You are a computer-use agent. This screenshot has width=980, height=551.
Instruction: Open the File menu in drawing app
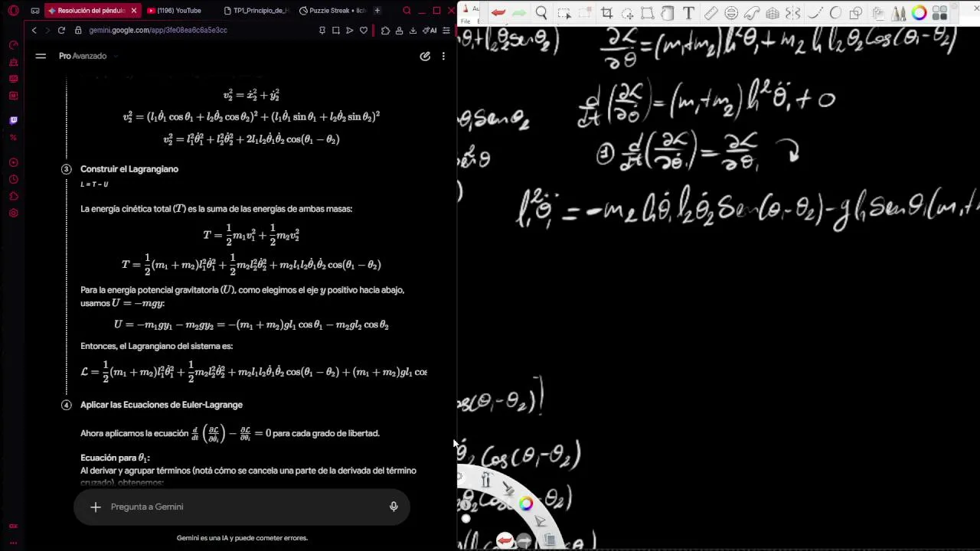click(465, 21)
